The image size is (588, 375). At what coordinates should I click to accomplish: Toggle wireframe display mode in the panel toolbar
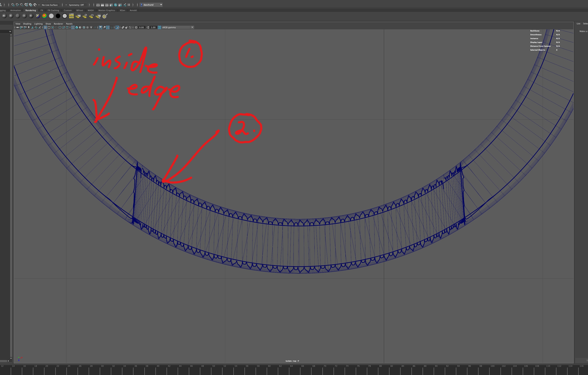click(73, 27)
